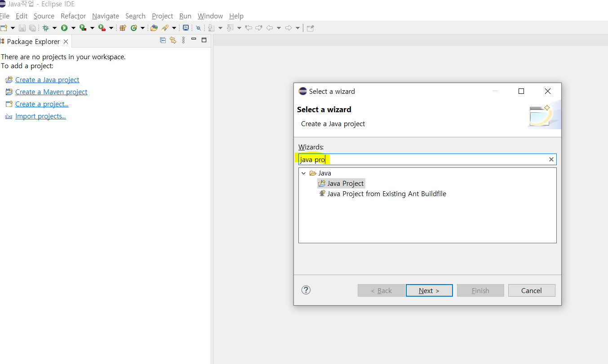608x364 pixels.
Task: Select Java Project from Existing Ant Buildfile
Action: coord(382,194)
